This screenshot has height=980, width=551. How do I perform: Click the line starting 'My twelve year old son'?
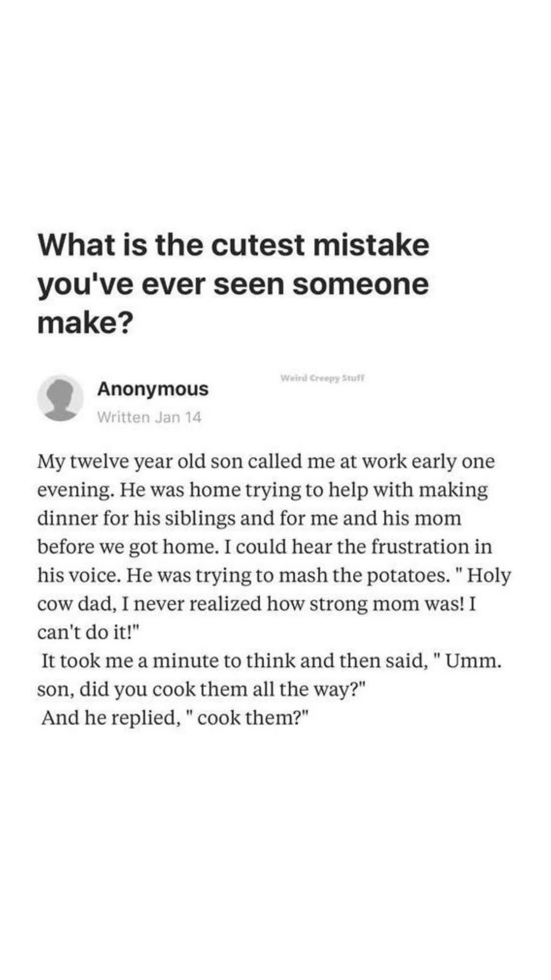coord(266,462)
